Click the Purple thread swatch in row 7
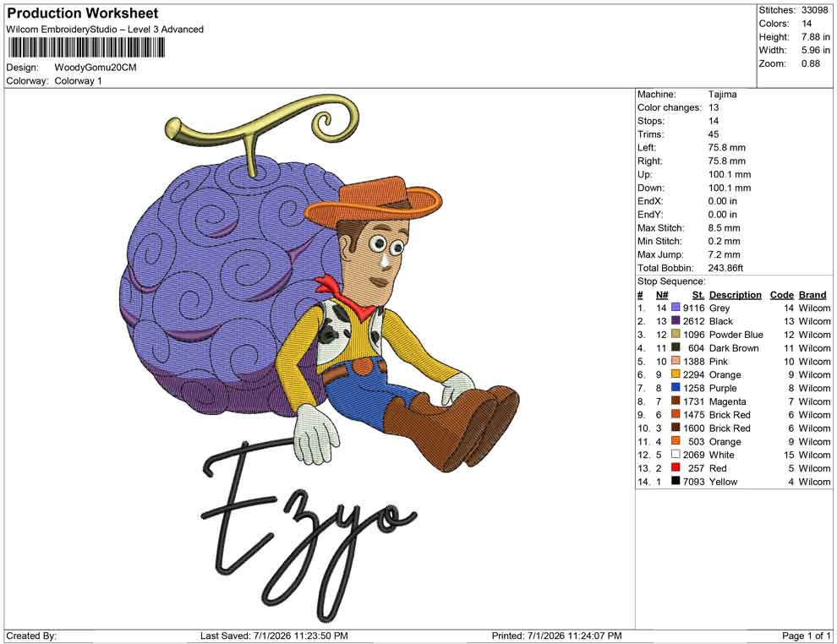 pyautogui.click(x=676, y=387)
